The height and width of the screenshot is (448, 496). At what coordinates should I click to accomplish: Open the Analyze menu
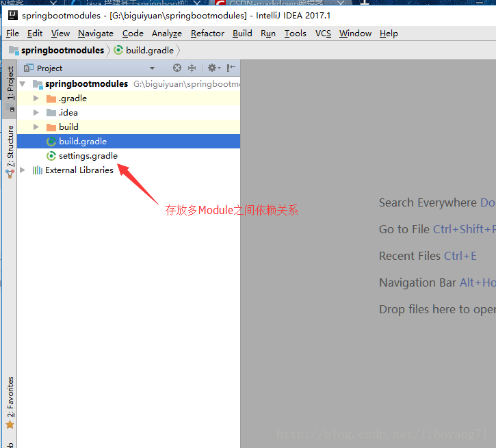167,34
